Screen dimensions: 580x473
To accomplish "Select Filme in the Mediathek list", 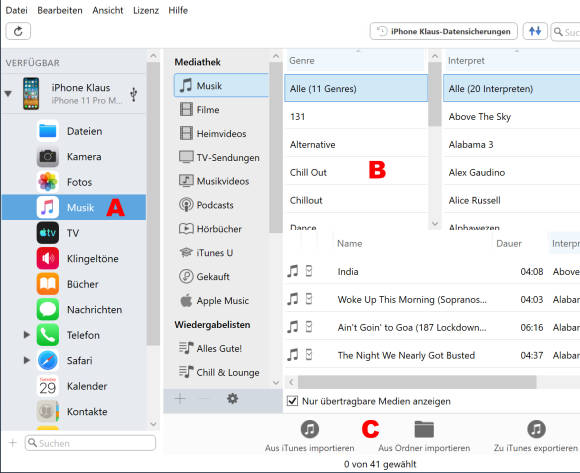I will pyautogui.click(x=221, y=109).
